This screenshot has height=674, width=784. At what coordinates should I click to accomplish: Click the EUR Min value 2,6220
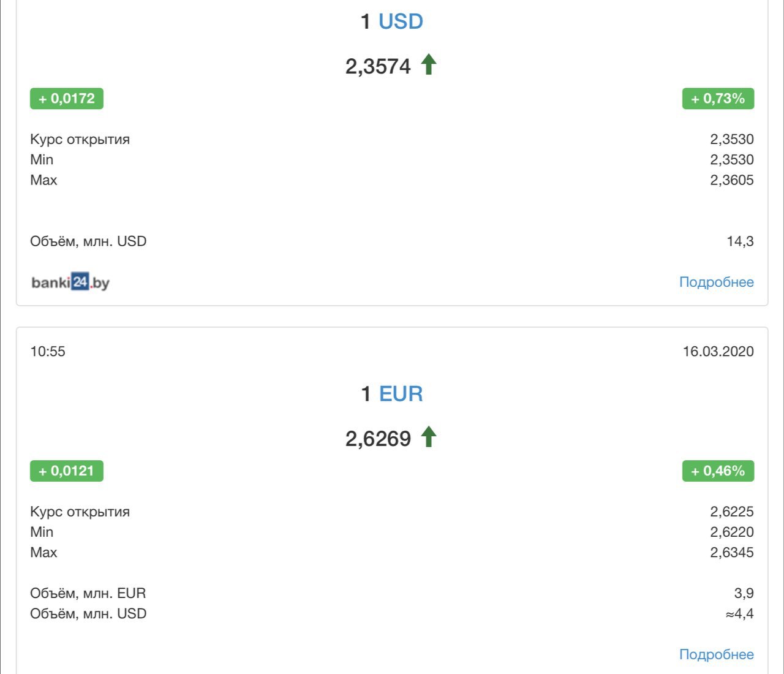coord(732,532)
